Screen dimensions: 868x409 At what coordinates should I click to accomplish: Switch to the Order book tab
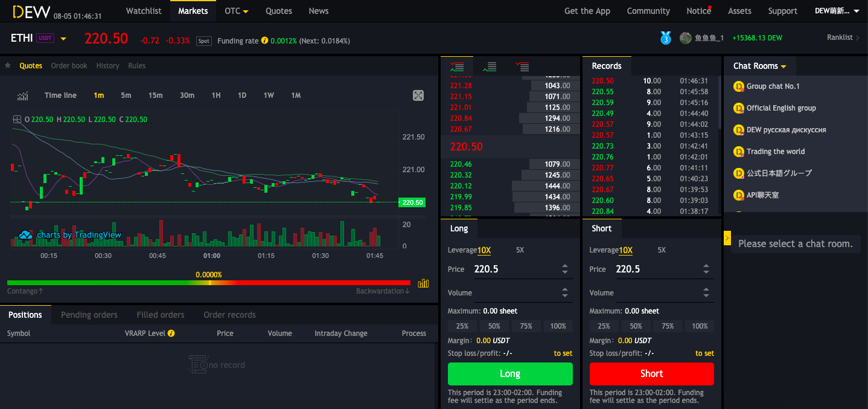tap(69, 66)
